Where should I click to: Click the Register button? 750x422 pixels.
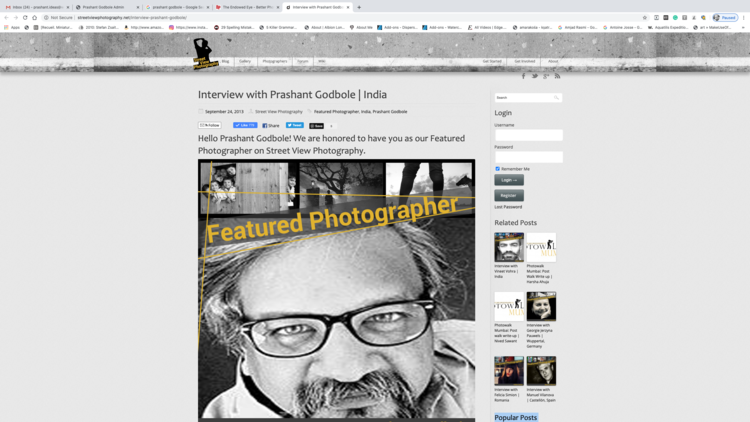pos(508,196)
